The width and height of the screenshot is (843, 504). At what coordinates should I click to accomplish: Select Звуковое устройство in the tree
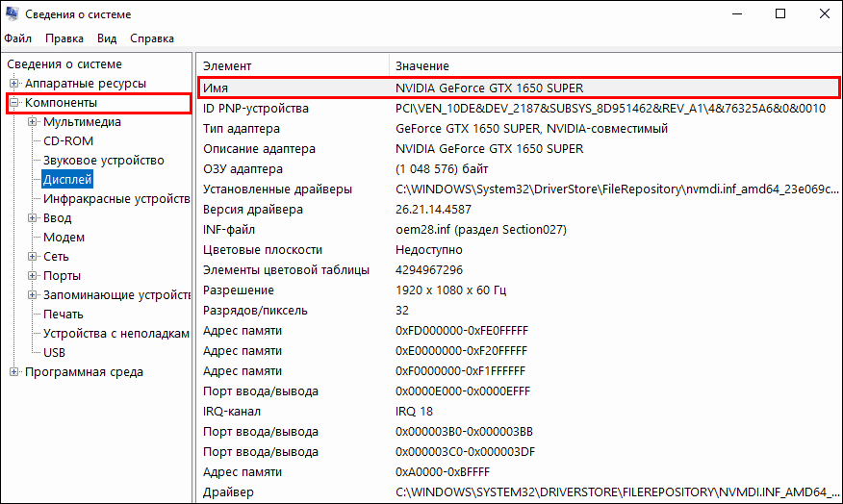pyautogui.click(x=103, y=161)
